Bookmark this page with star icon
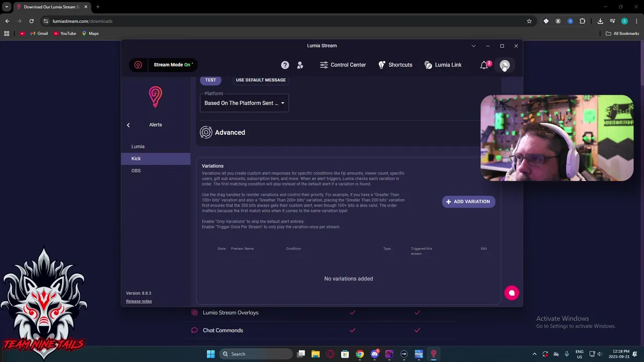 coord(529,21)
